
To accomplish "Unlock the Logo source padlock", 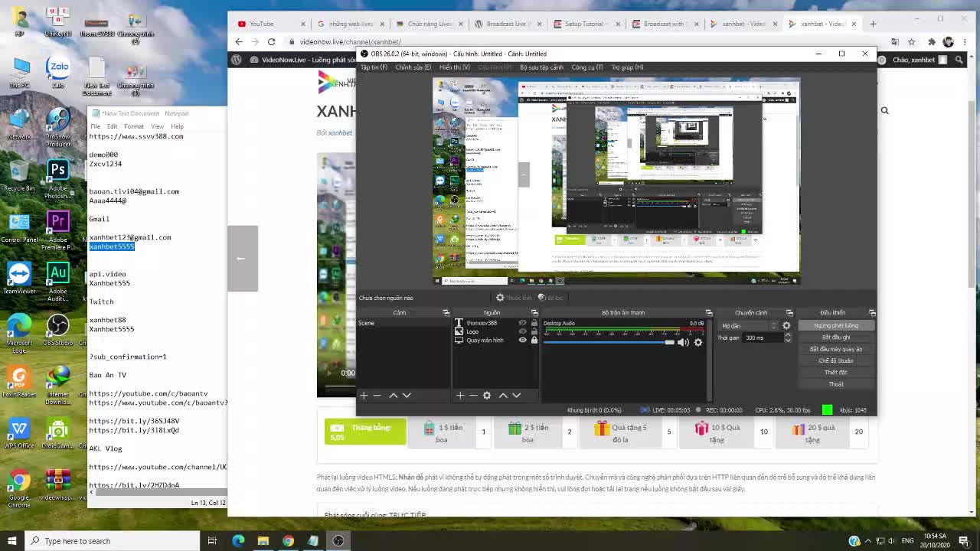I will tap(534, 331).
